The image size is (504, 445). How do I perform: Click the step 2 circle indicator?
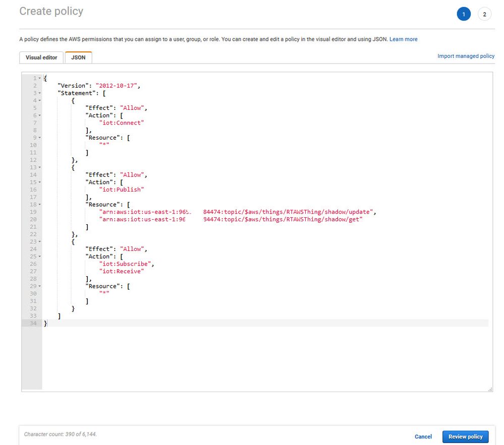(x=484, y=15)
